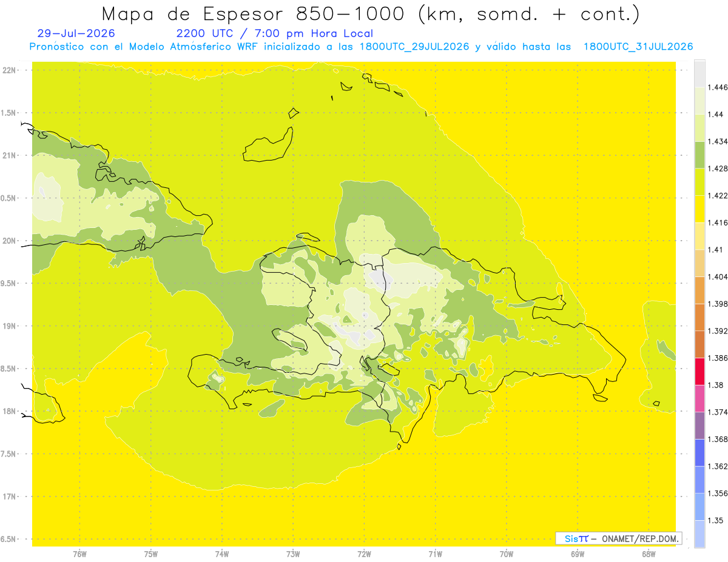
Task: Select the bright yellow segment between 1.416 and 1.422
Action: (699, 209)
